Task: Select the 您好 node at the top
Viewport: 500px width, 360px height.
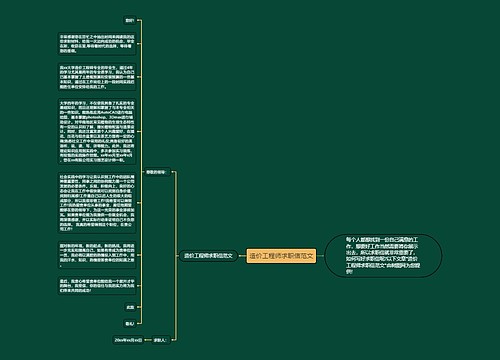Action: point(129,21)
